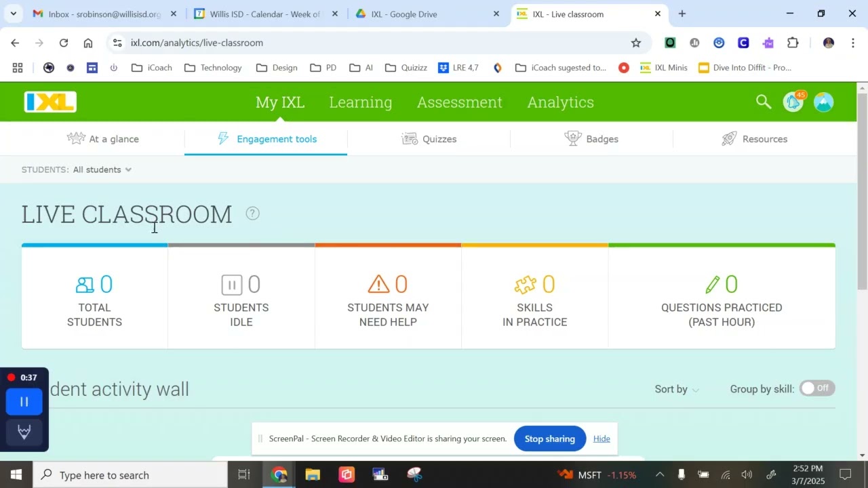Open the AI bookmarks folder

pos(361,68)
